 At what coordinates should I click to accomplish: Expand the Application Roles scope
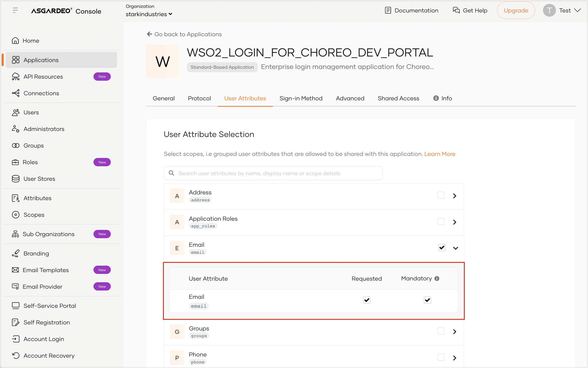click(x=455, y=222)
